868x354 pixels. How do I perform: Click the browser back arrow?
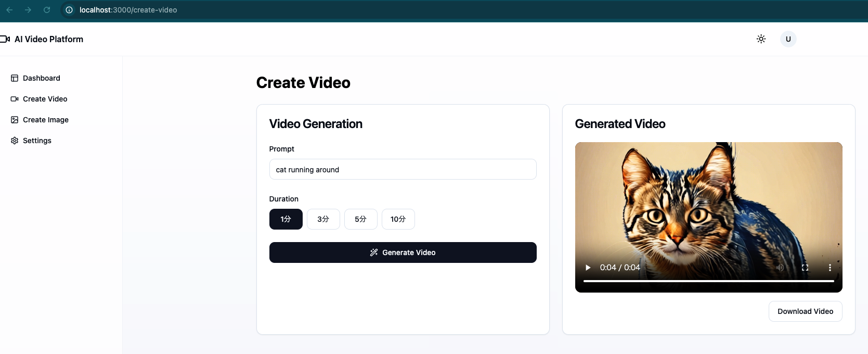(9, 10)
